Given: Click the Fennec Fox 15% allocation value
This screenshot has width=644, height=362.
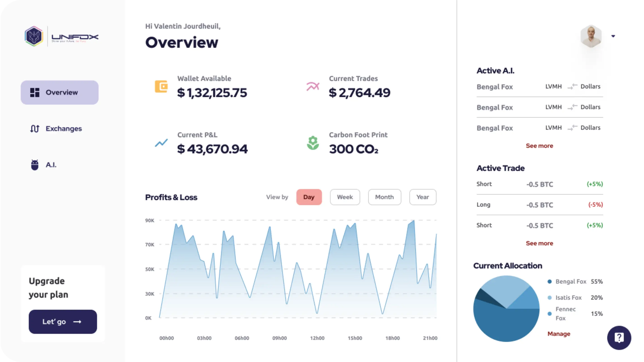Looking at the screenshot, I should [597, 313].
